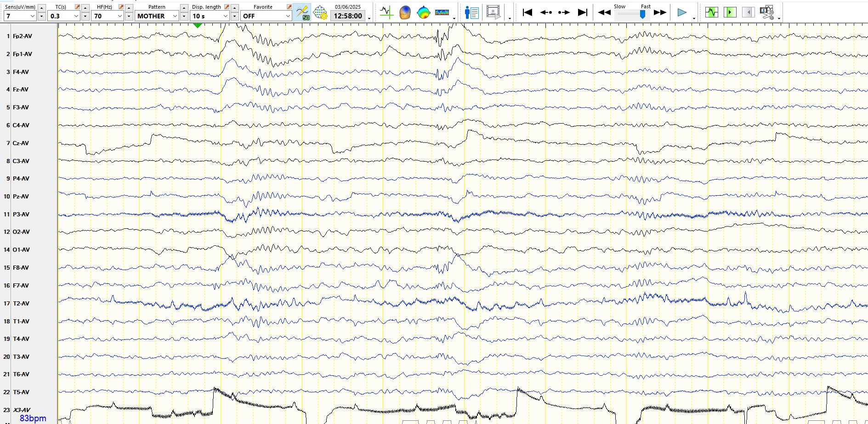Step back one page
Screen dimensions: 868x424
click(x=546, y=12)
